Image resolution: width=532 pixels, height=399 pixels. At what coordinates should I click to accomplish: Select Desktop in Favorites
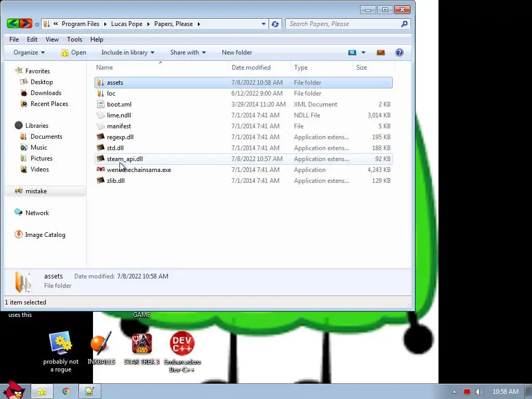42,82
